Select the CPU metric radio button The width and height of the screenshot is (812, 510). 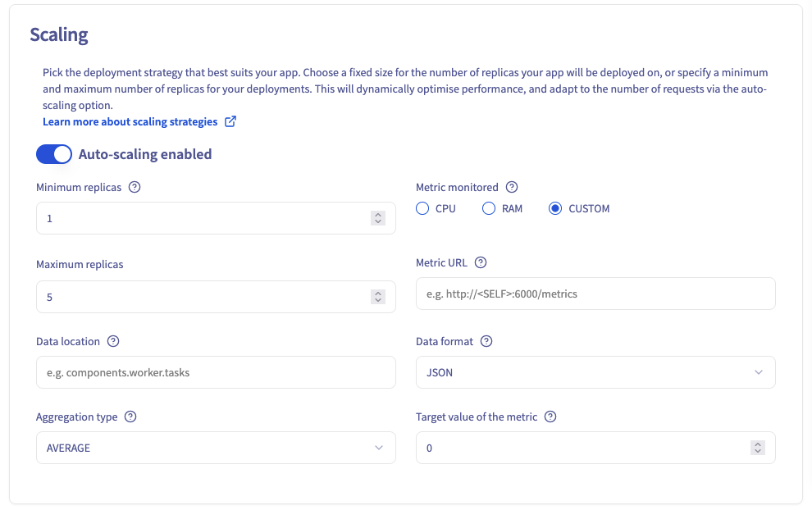[422, 208]
